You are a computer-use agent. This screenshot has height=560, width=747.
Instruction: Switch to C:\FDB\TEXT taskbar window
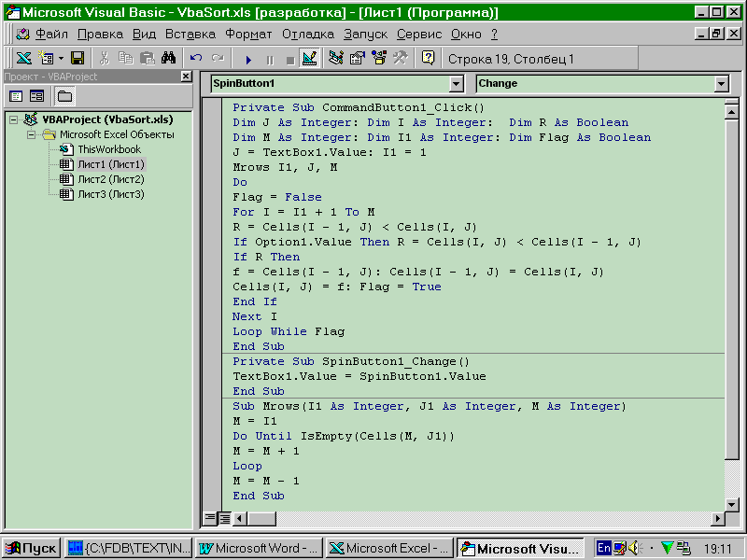click(x=128, y=548)
